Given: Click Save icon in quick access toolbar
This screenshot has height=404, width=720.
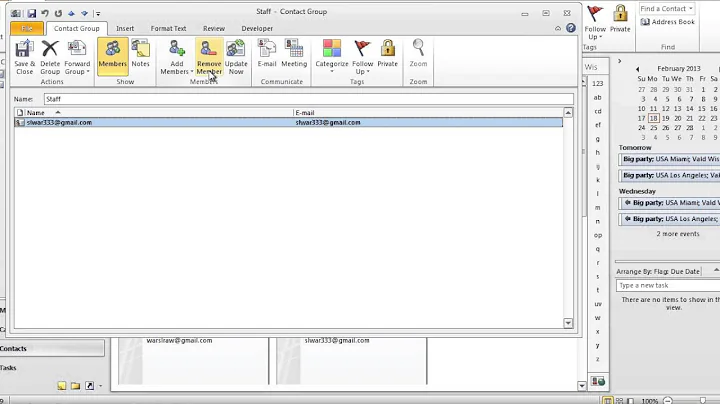Looking at the screenshot, I should pos(31,13).
